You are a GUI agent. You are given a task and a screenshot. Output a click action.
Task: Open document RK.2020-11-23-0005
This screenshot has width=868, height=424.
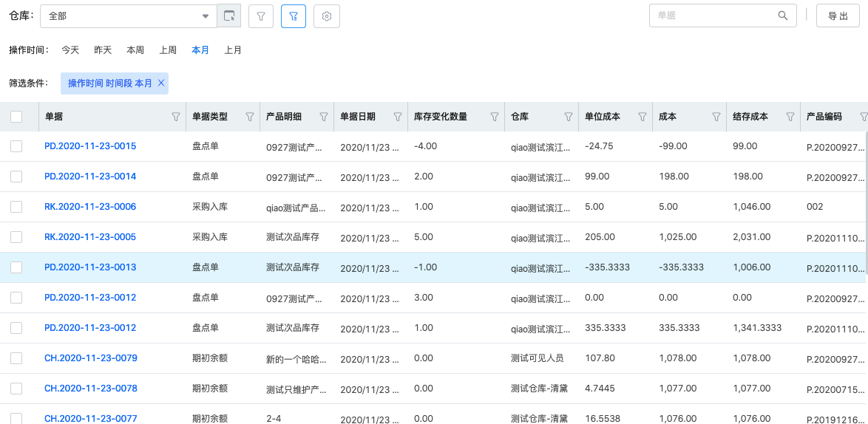90,237
